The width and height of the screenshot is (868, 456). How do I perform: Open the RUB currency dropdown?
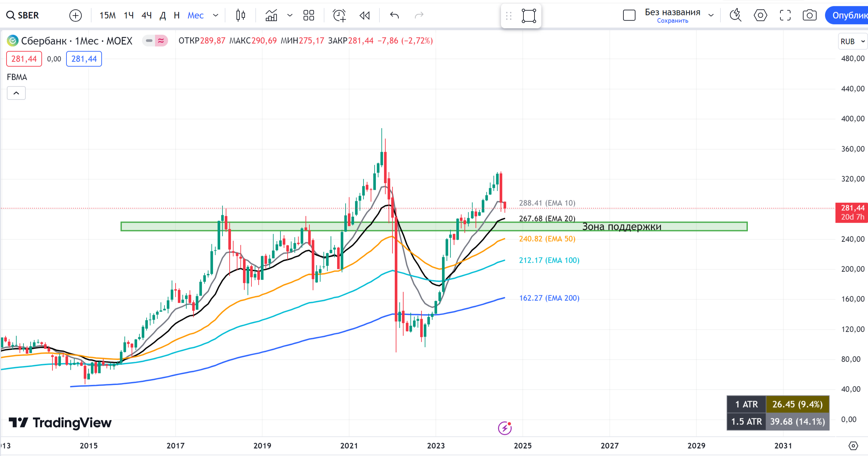tap(852, 41)
